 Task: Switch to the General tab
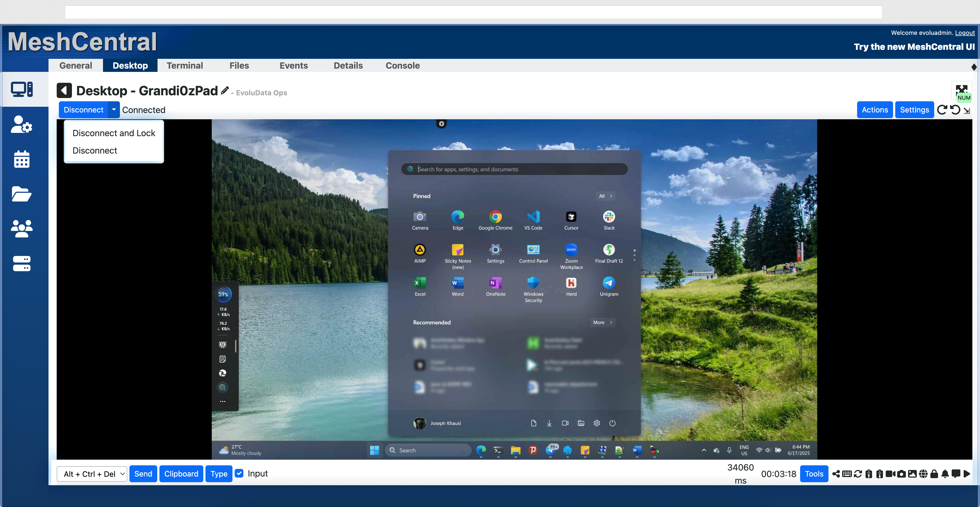click(76, 65)
